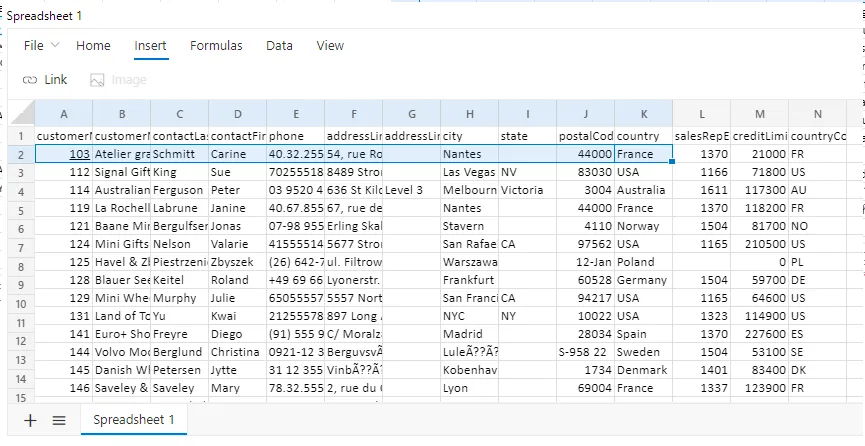The width and height of the screenshot is (865, 446).
Task: Select the 'Germany' country cell
Action: [643, 280]
